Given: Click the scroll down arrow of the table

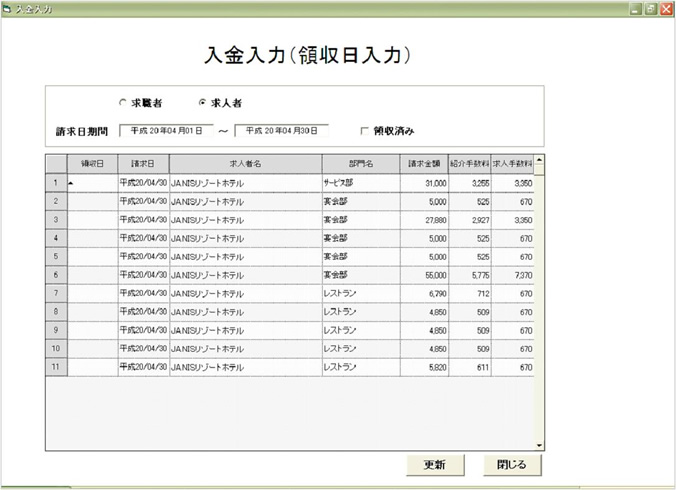Looking at the screenshot, I should click(540, 445).
